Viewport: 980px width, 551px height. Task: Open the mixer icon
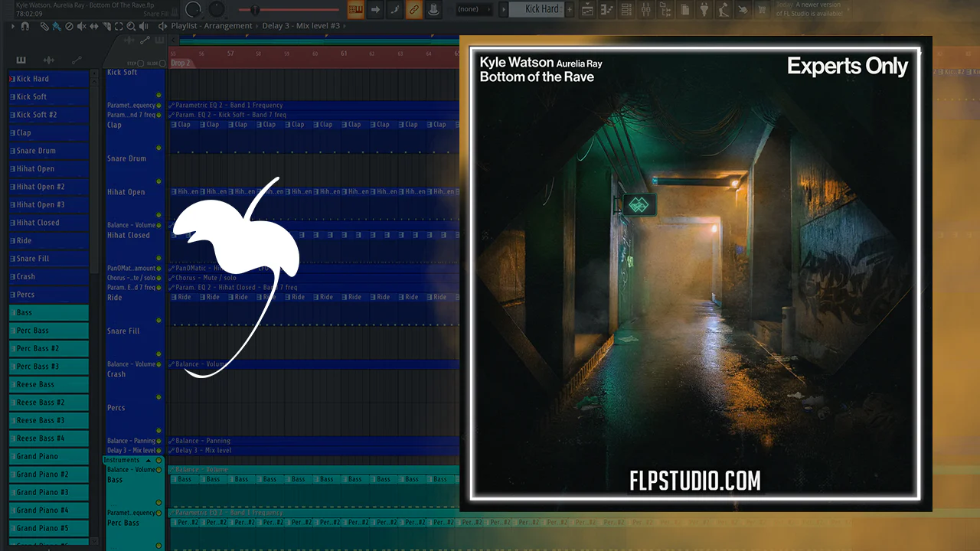pyautogui.click(x=646, y=9)
